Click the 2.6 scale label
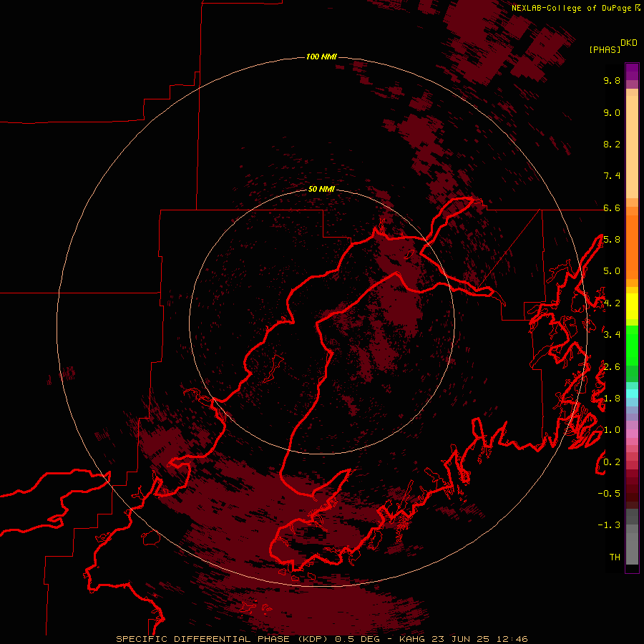The image size is (644, 644). (612, 367)
